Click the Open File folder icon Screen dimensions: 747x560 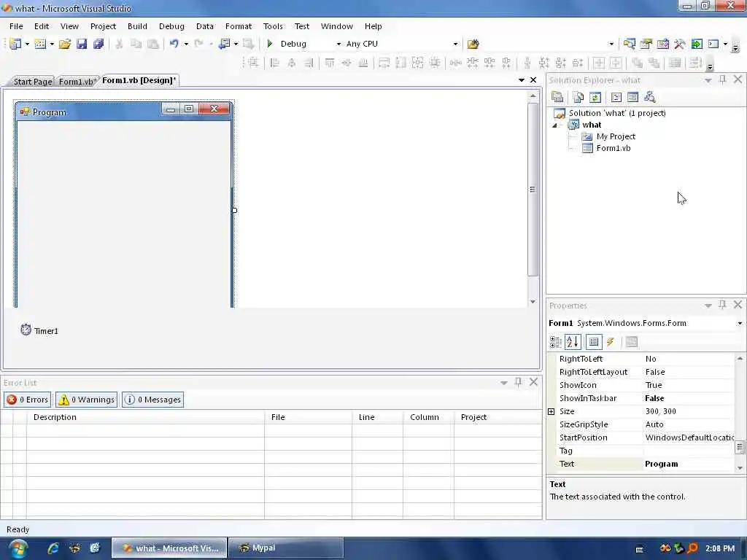pos(65,44)
